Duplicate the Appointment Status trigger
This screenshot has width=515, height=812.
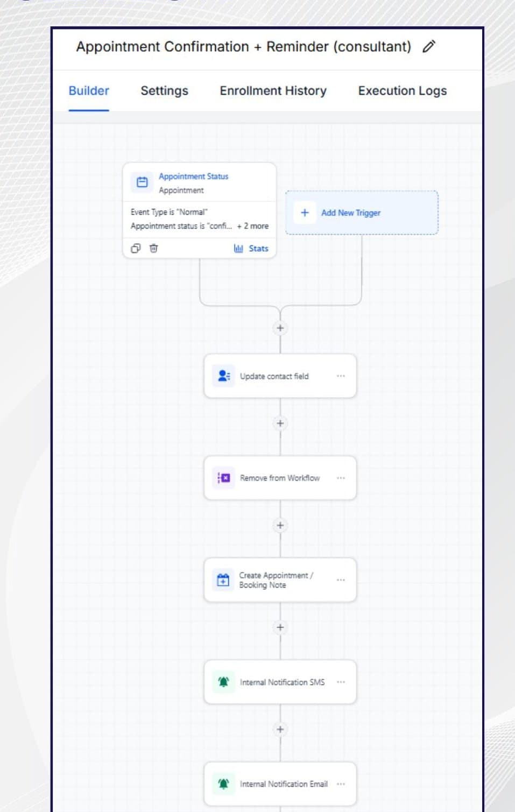pyautogui.click(x=136, y=248)
